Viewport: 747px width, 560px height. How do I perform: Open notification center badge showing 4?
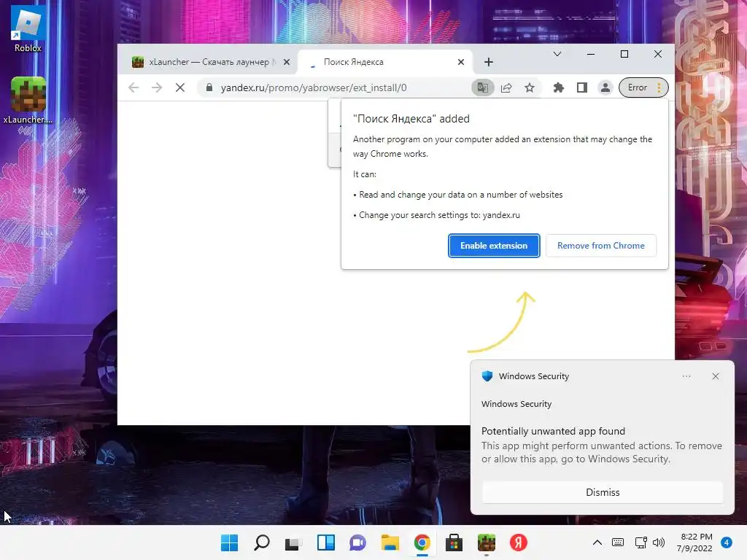pyautogui.click(x=726, y=542)
